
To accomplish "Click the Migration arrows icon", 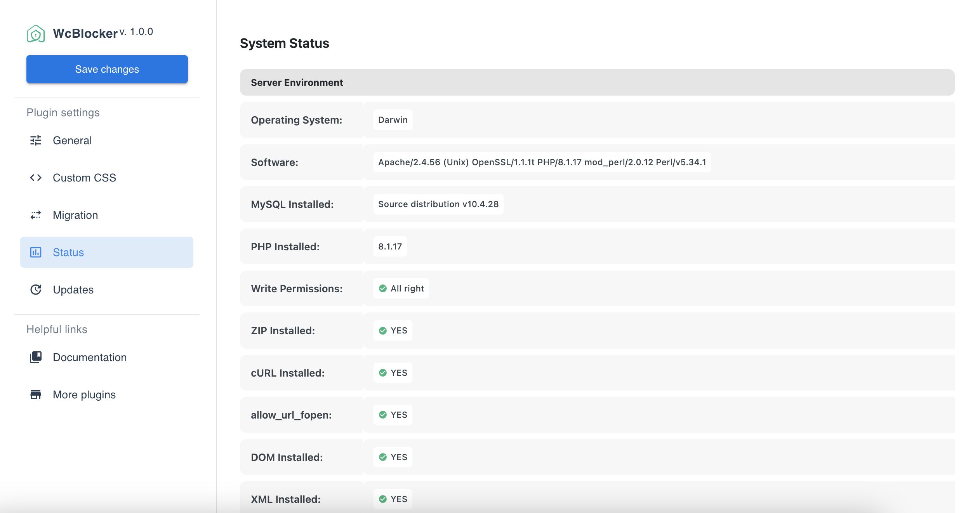I will point(36,215).
